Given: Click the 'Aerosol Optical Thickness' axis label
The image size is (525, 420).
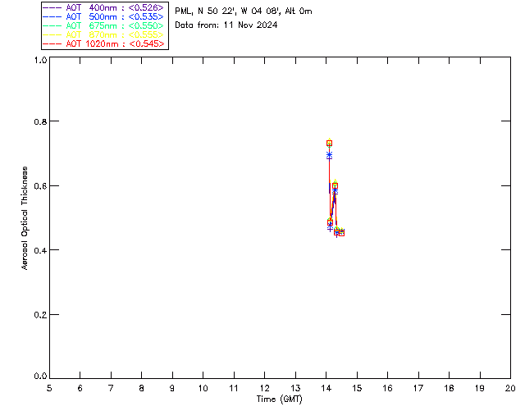Looking at the screenshot, I should (x=25, y=218).
